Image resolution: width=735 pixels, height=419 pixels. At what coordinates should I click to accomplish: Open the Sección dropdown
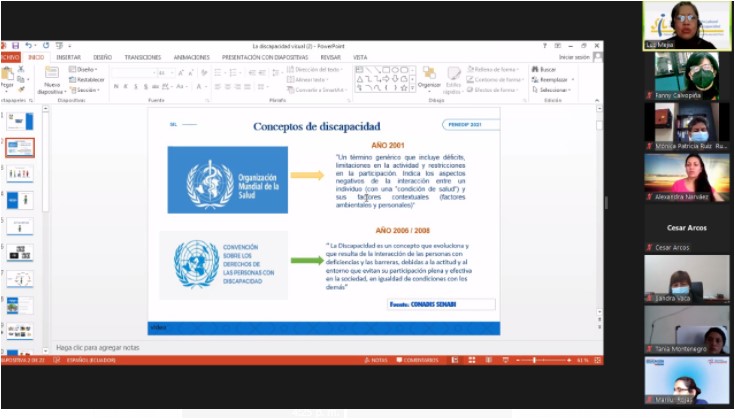84,90
